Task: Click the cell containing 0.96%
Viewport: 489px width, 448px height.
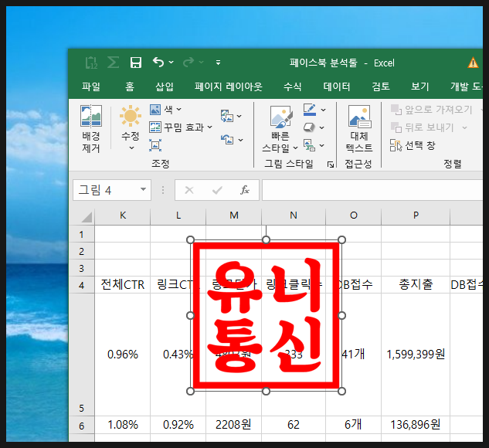Action: point(123,355)
